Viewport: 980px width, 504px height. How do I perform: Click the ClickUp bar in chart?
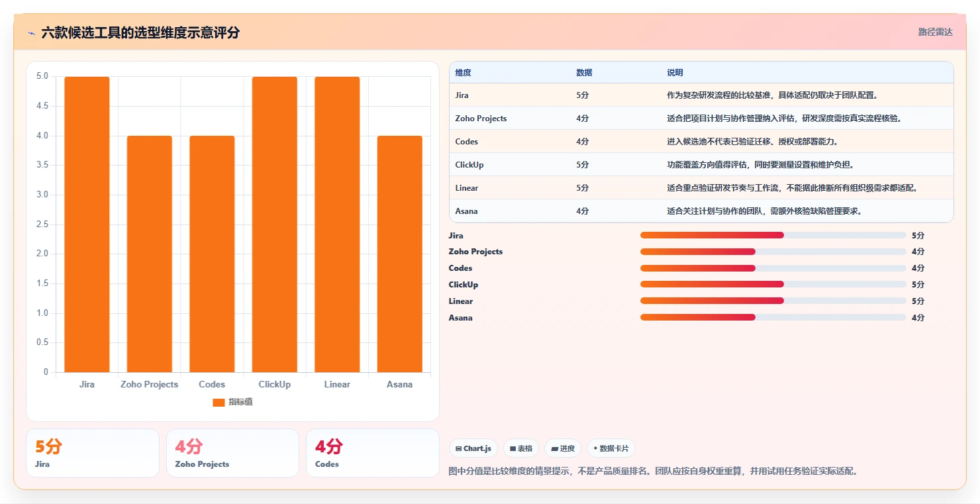(275, 225)
